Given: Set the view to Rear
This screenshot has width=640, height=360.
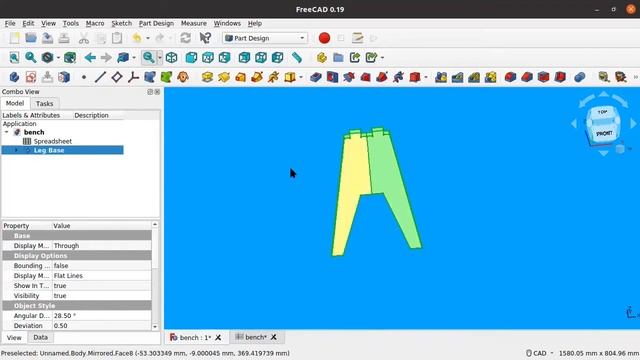Looking at the screenshot, I should (x=244, y=58).
